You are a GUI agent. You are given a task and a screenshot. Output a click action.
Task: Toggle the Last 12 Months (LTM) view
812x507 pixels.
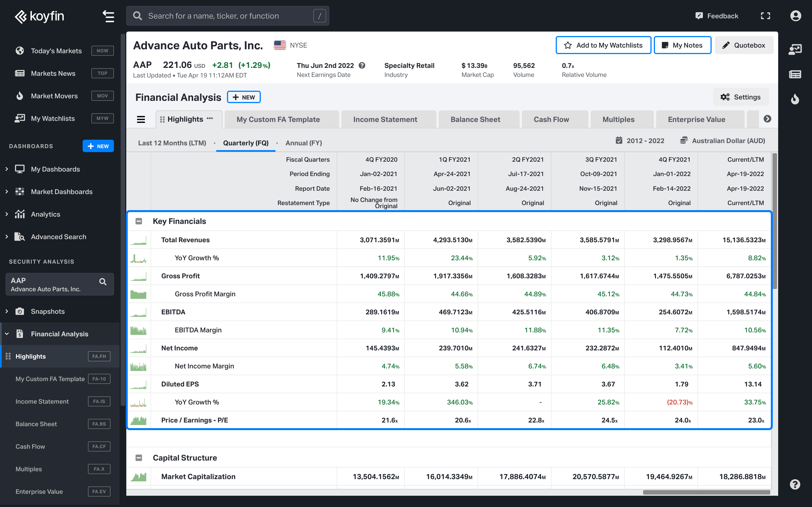coord(172,143)
